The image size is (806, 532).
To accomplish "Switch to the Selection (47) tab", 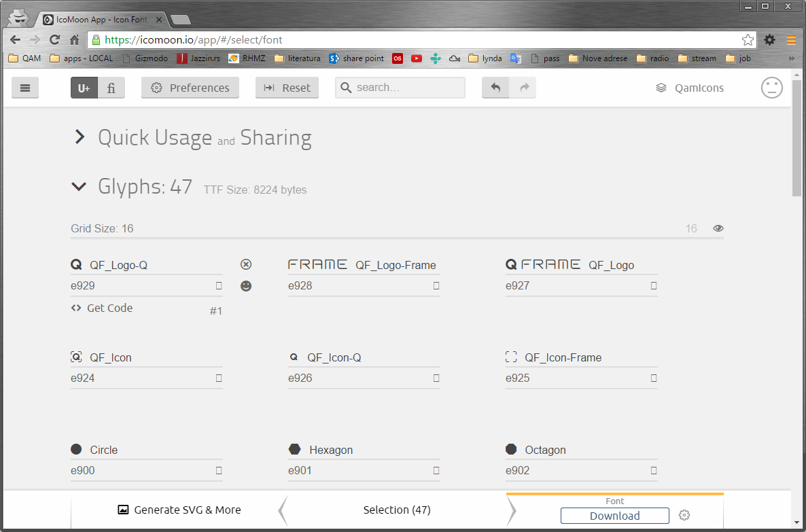I will (x=397, y=510).
